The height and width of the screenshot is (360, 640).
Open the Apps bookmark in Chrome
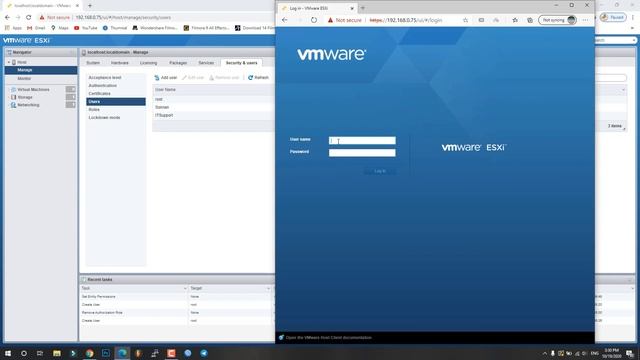[x=13, y=28]
